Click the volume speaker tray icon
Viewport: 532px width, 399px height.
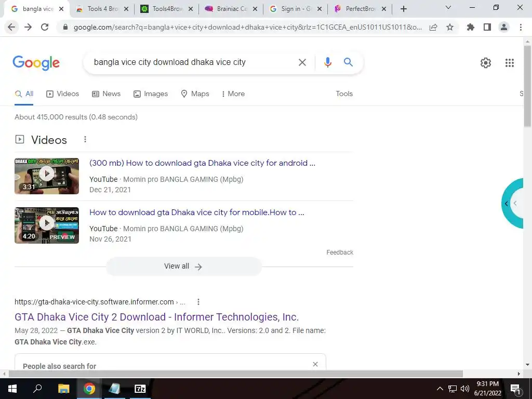[465, 389]
